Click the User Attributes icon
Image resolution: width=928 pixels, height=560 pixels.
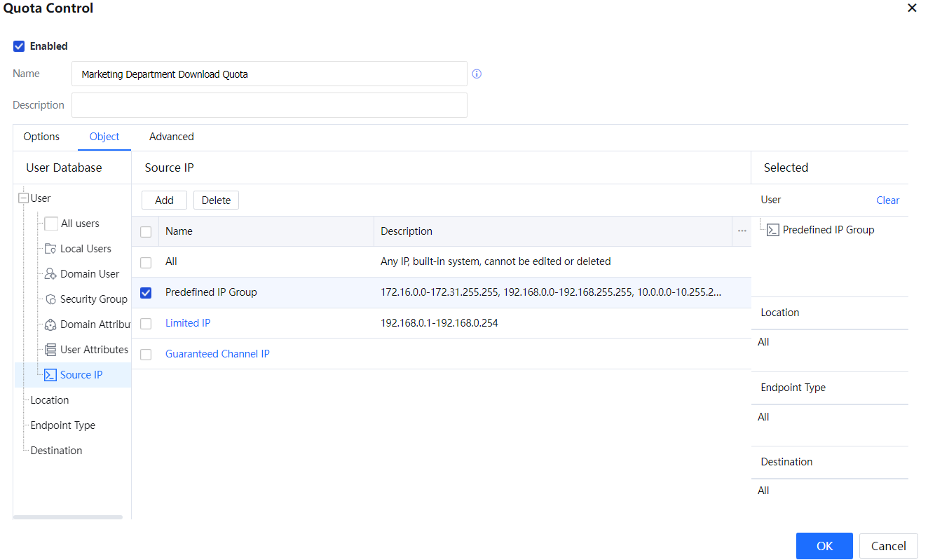(50, 350)
